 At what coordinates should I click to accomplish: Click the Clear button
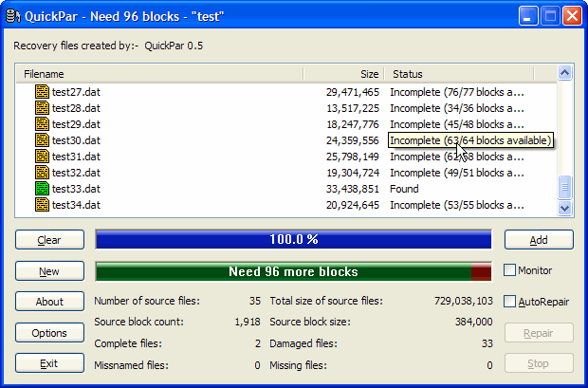point(49,240)
